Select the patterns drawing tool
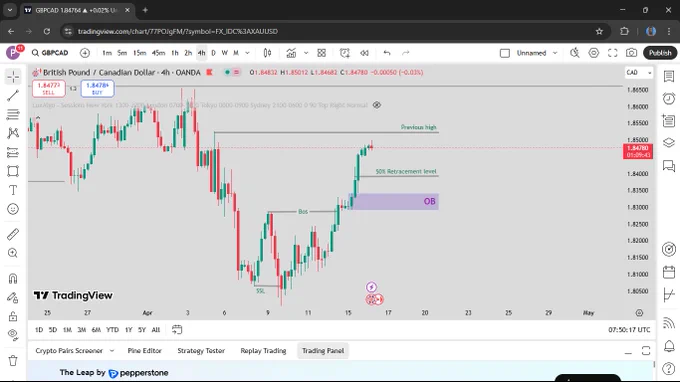The width and height of the screenshot is (680, 382). [x=13, y=133]
